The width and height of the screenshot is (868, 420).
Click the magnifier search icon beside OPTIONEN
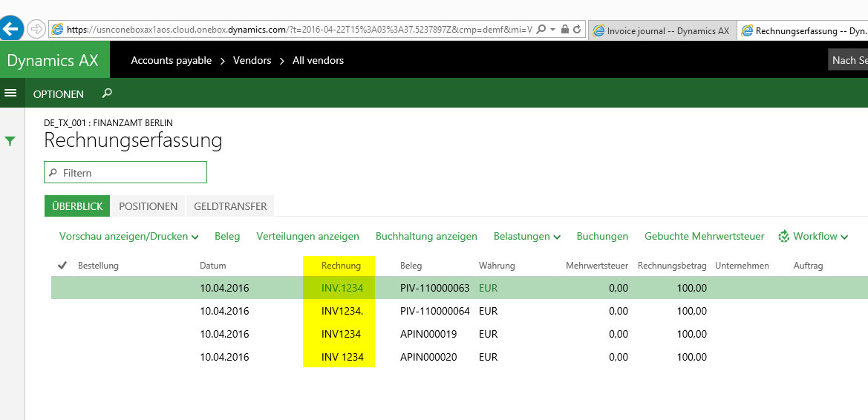107,93
